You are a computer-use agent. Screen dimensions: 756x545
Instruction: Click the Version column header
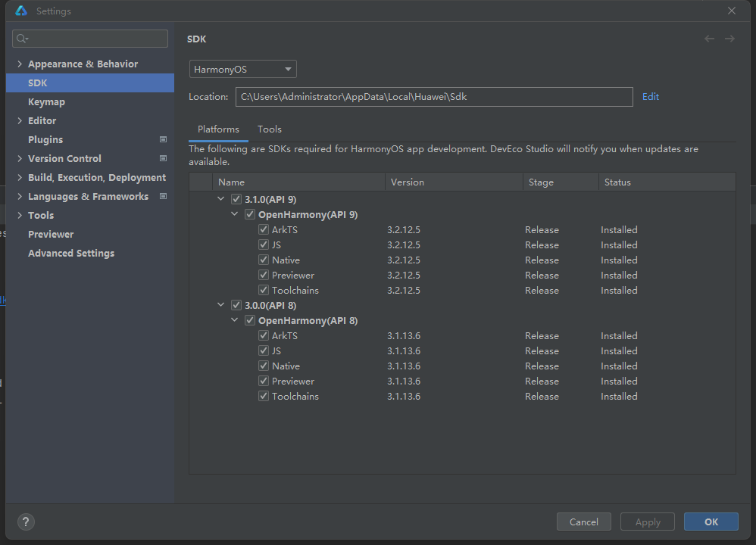point(455,182)
